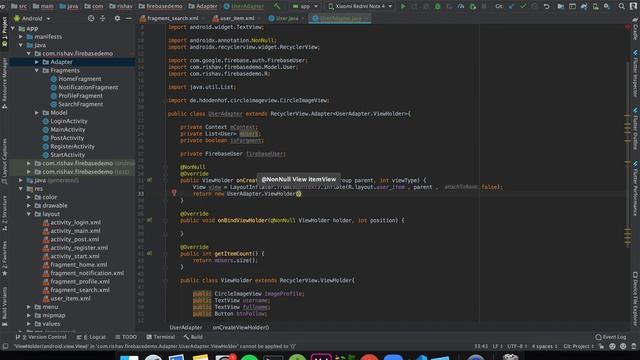Viewport: 640px width, 360px height.
Task: Open HomeFragment in project tree
Action: (76, 79)
